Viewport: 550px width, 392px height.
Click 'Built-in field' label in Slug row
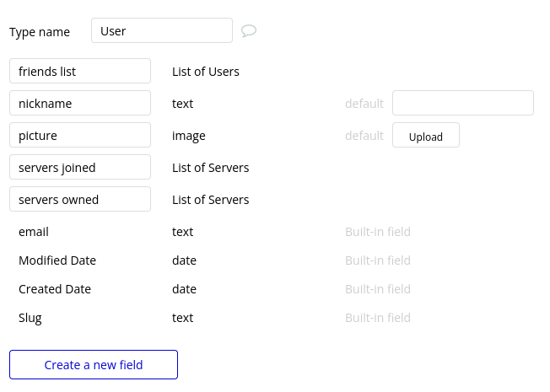point(378,318)
